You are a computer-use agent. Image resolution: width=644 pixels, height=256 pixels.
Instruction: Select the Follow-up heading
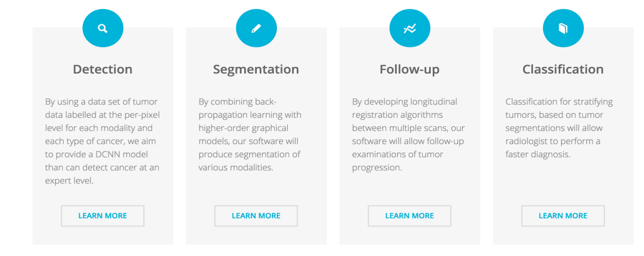(x=410, y=70)
